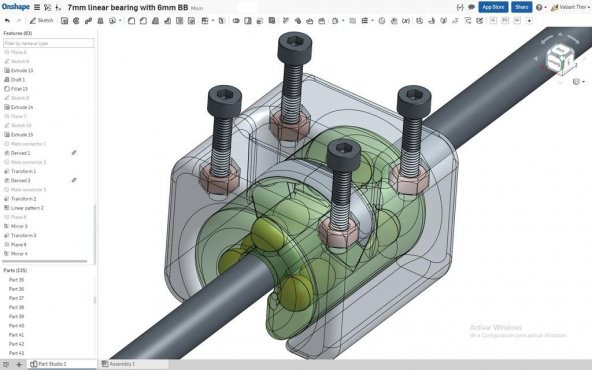This screenshot has width=592, height=370.
Task: Click the Extrude tool icon
Action: pos(65,21)
